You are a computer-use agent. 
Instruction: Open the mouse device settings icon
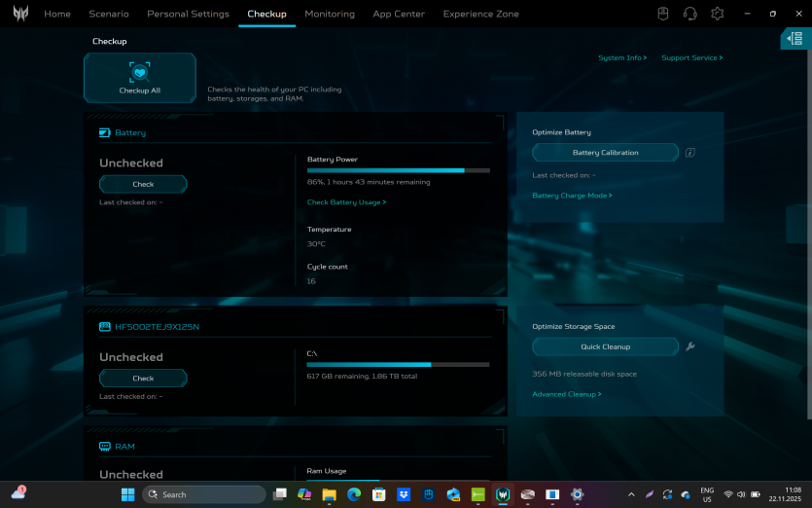tap(663, 14)
